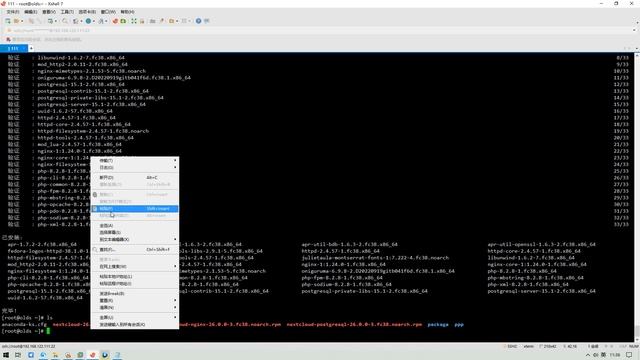This screenshot has height=360, width=640.
Task: Open the notification center tray icon
Action: (x=629, y=355)
